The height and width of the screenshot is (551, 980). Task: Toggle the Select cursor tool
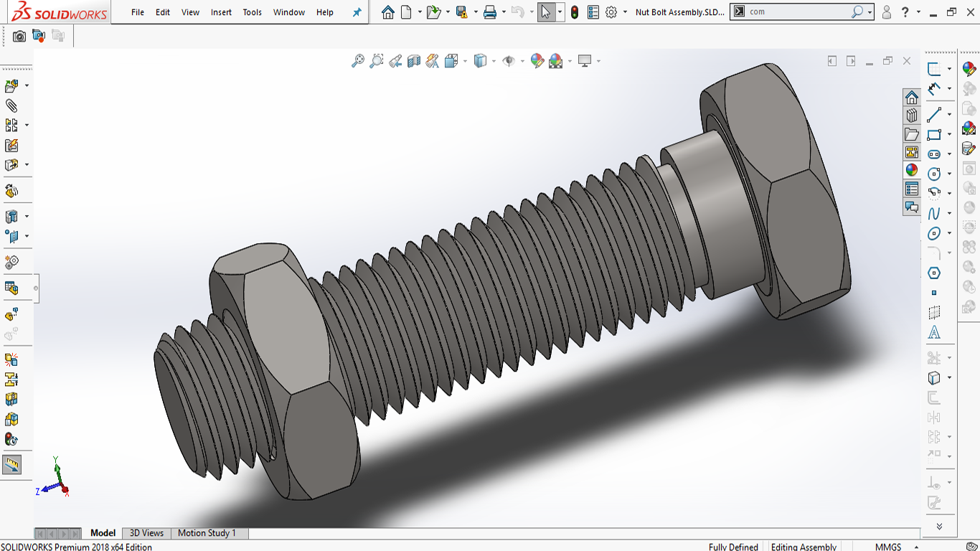click(x=546, y=12)
